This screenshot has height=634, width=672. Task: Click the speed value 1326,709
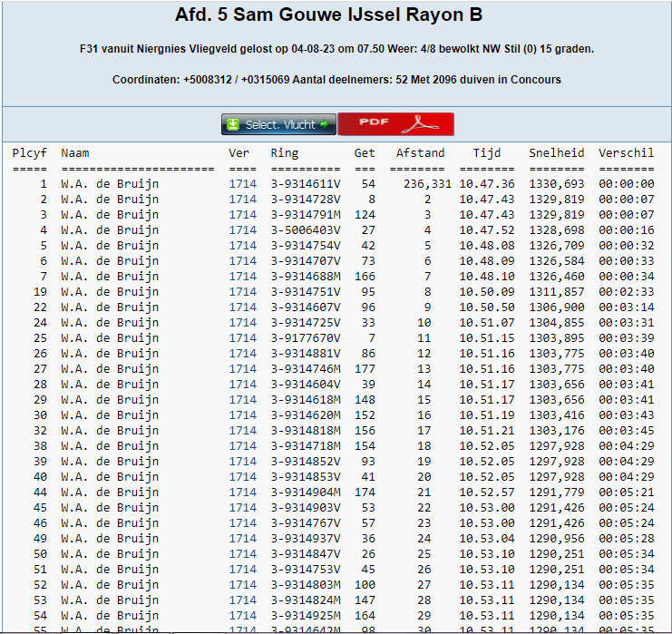coord(557,246)
